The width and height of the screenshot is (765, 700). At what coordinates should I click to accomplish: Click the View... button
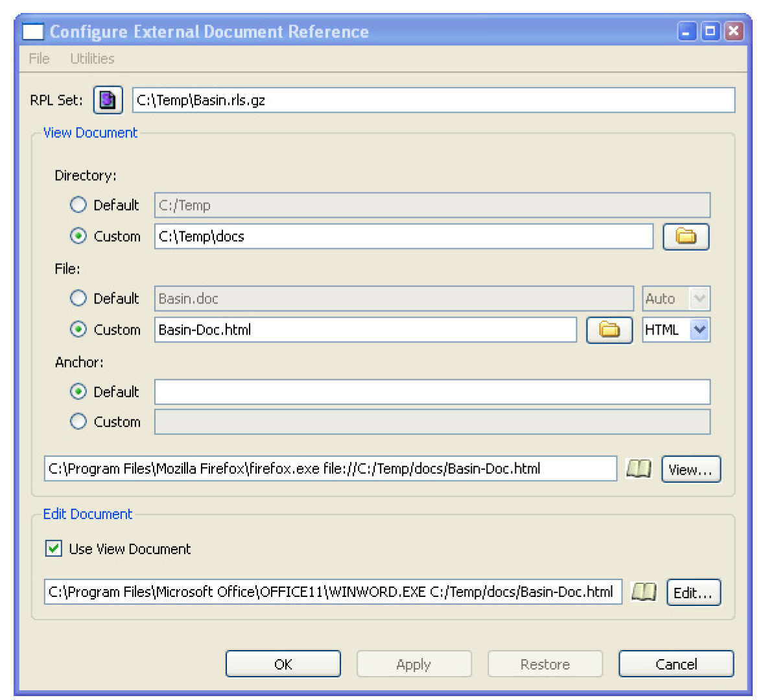click(x=690, y=469)
